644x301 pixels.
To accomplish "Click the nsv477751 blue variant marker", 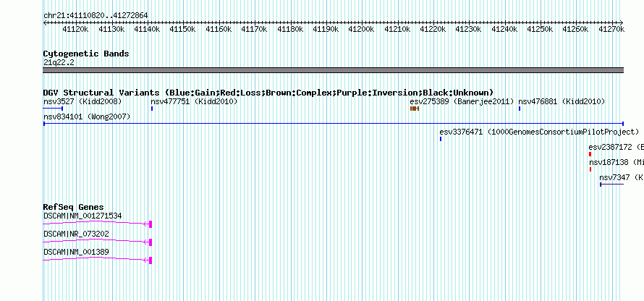I will (x=152, y=109).
